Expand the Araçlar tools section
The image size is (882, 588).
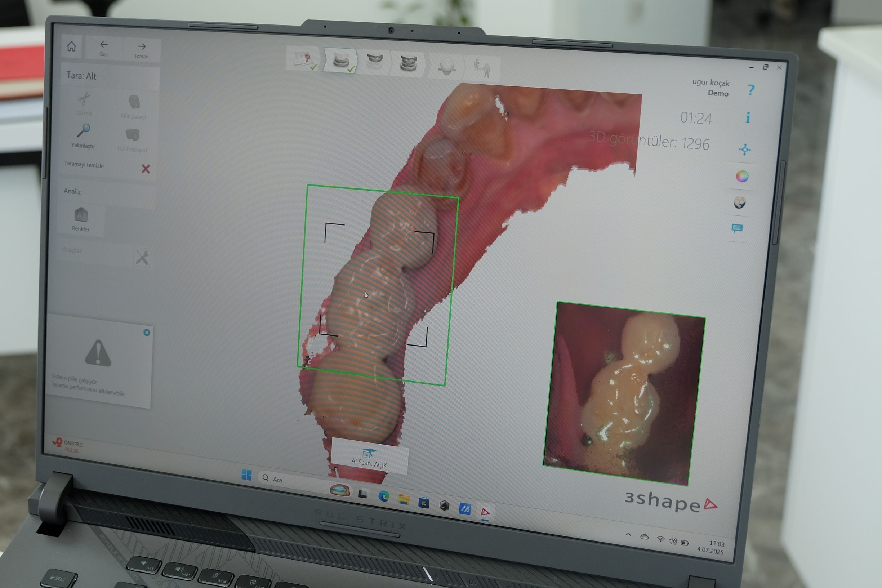[x=142, y=258]
